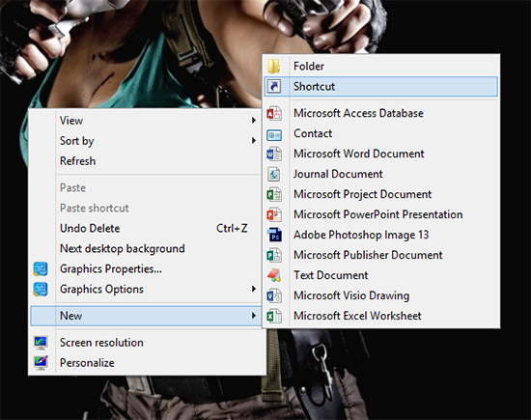Create a Journal Document
531x420 pixels.
381,174
